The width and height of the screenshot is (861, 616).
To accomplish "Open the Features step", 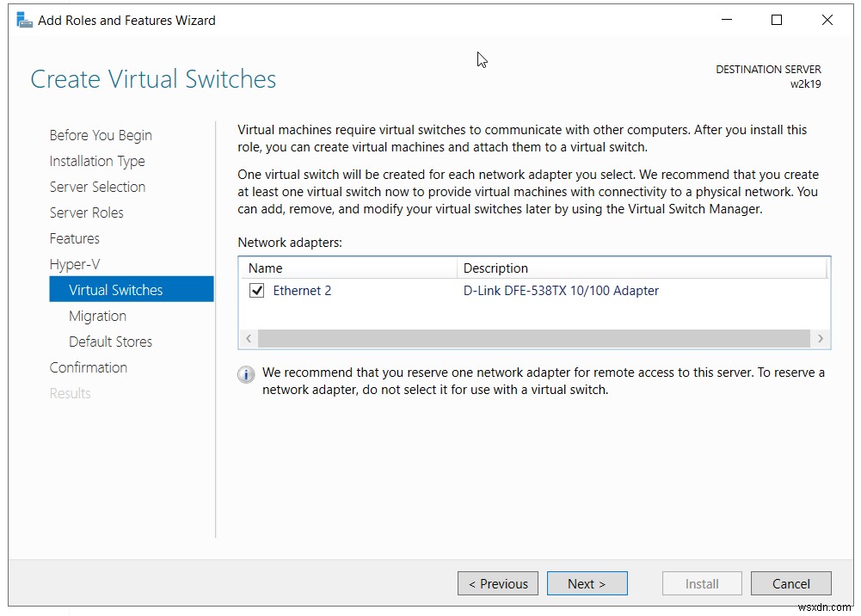I will click(74, 238).
